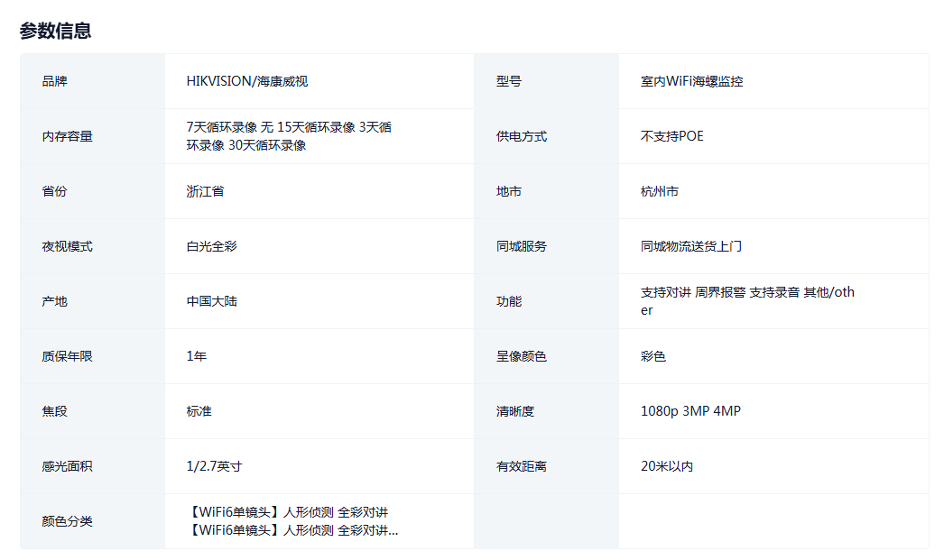The image size is (944, 560).
Task: Select the 白光全彩 night vision value
Action: 211,246
